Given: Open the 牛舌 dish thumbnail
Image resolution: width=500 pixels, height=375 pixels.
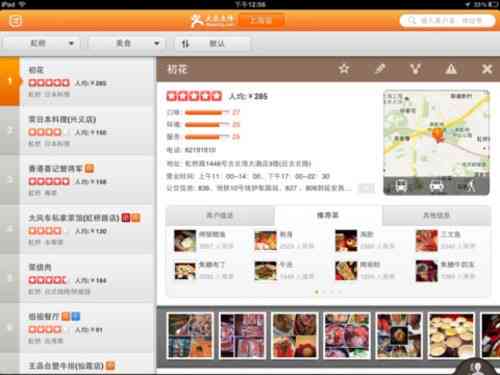Looking at the screenshot, I should [266, 270].
